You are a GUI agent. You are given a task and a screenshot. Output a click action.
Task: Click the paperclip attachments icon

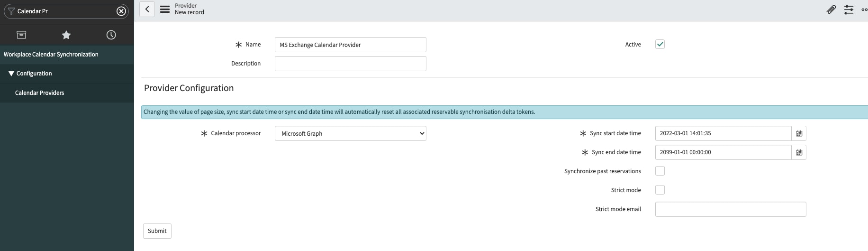tap(831, 9)
